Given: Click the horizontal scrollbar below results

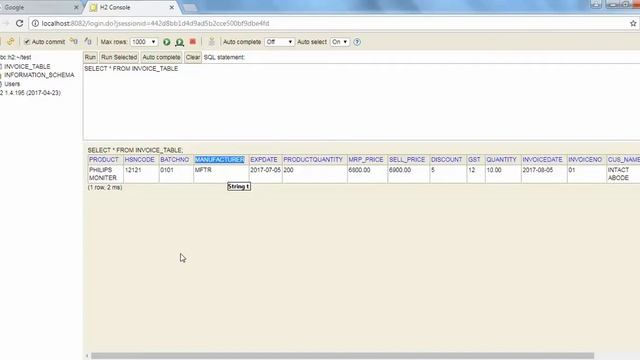Looking at the screenshot, I should (342, 356).
